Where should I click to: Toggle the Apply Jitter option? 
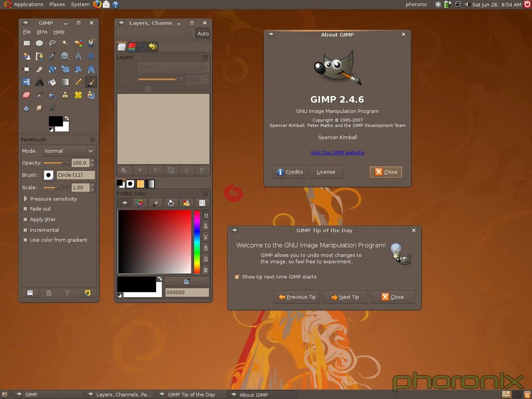click(x=25, y=220)
